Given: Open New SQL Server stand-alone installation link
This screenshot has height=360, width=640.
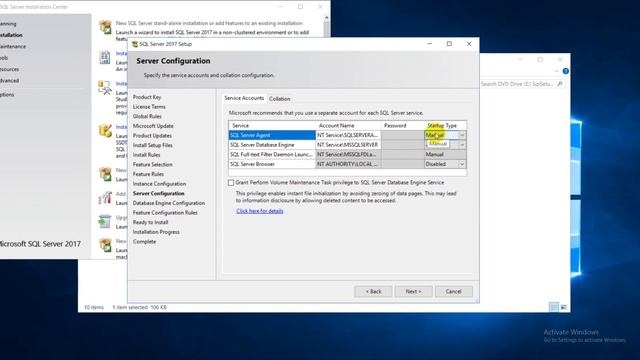Looking at the screenshot, I should click(209, 23).
